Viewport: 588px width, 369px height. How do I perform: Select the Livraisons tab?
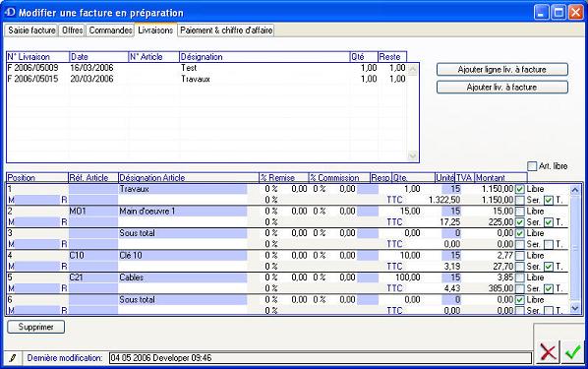tap(155, 31)
